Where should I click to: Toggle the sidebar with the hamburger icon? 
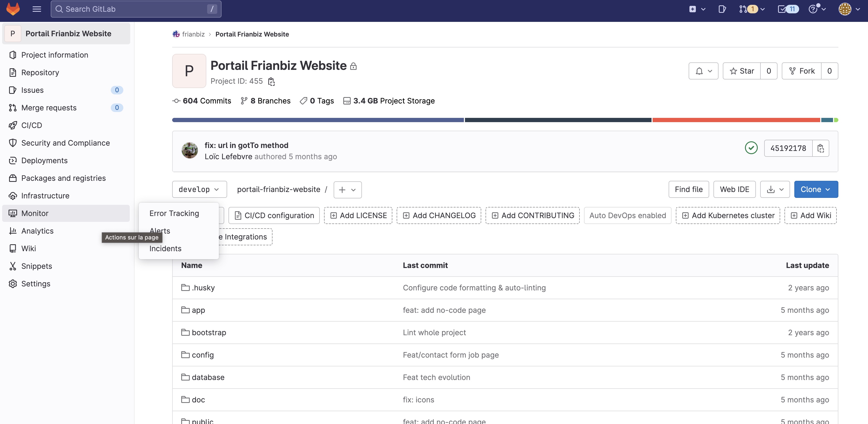(37, 9)
